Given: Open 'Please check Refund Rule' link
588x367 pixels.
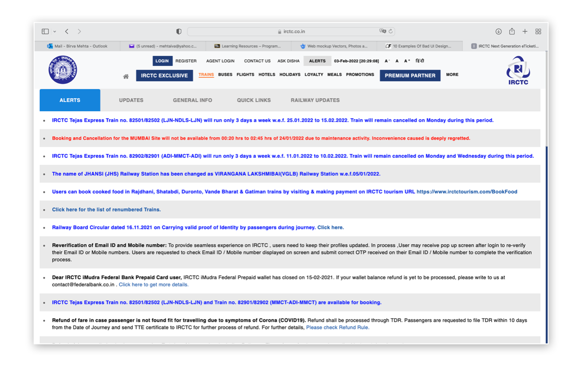Looking at the screenshot, I should (338, 327).
